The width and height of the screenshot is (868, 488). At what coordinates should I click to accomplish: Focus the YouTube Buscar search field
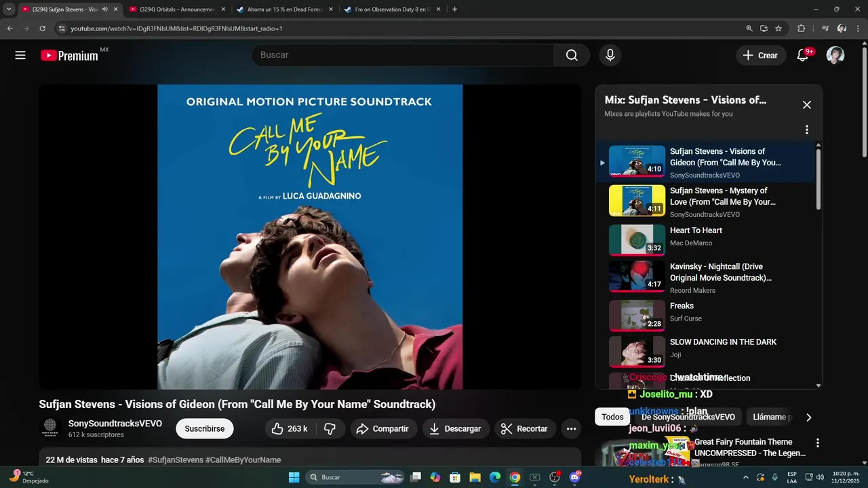(403, 56)
